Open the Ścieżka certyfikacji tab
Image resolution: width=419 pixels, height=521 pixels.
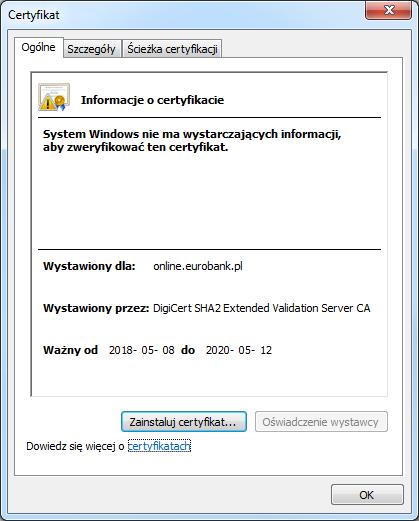[x=172, y=49]
